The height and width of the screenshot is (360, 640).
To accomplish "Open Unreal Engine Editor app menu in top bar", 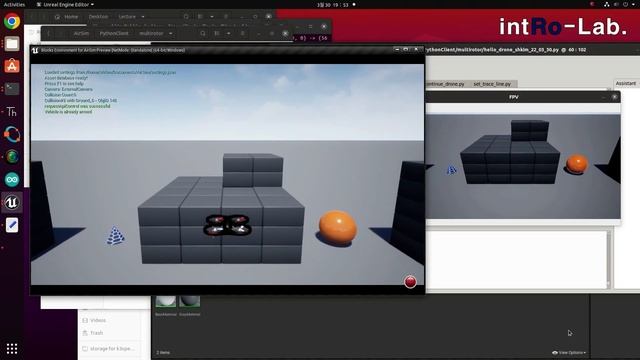I will [x=65, y=4].
